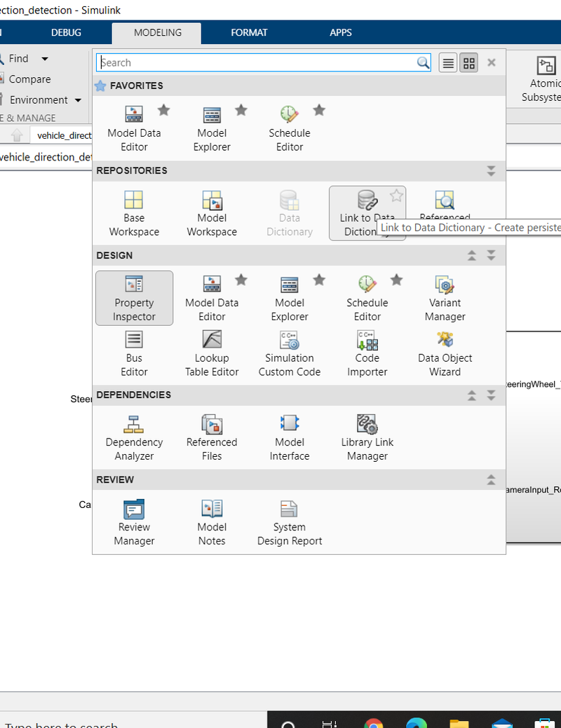
Task: Move Design section down
Action: point(491,255)
